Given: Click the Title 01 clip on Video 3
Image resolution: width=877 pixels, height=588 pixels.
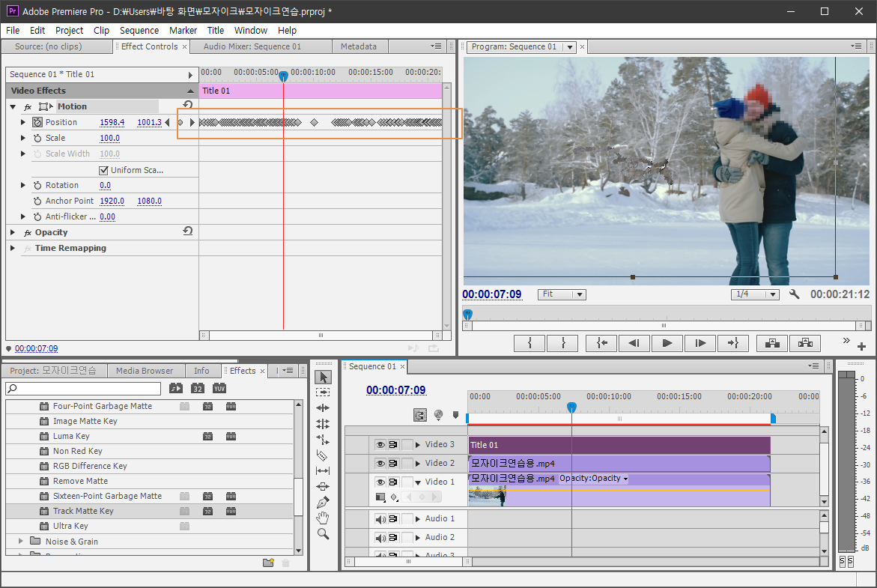Looking at the screenshot, I should tap(619, 445).
